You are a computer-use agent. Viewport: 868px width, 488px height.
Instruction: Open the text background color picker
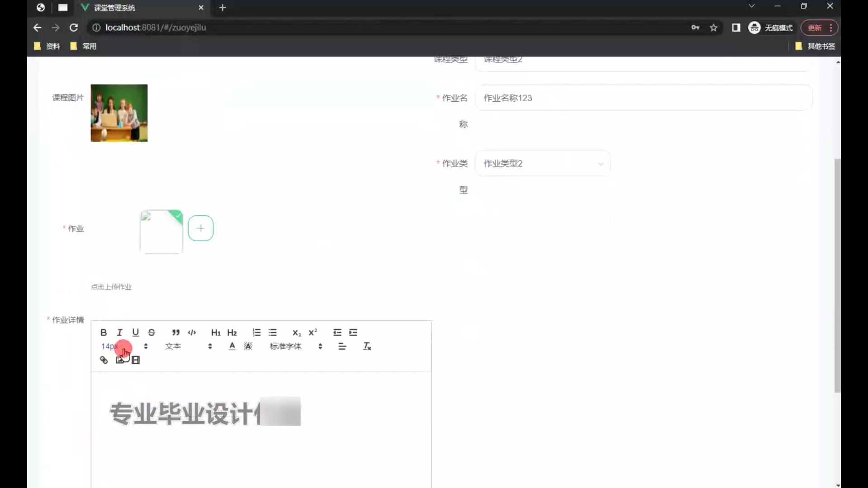(248, 346)
